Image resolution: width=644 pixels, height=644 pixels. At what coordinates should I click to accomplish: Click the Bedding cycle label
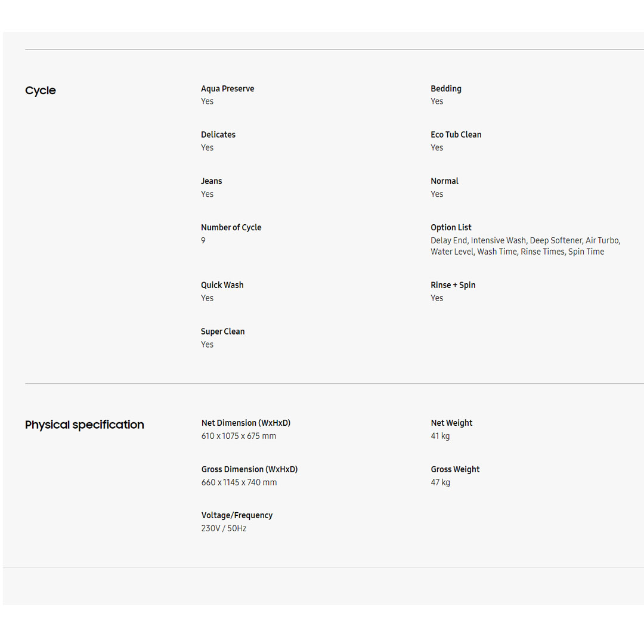[x=445, y=89]
